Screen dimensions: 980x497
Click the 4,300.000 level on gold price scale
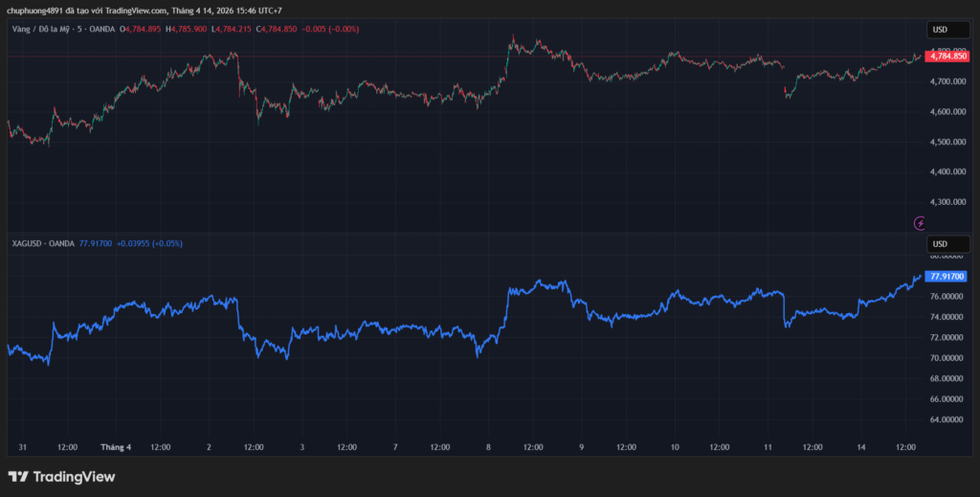click(x=947, y=202)
